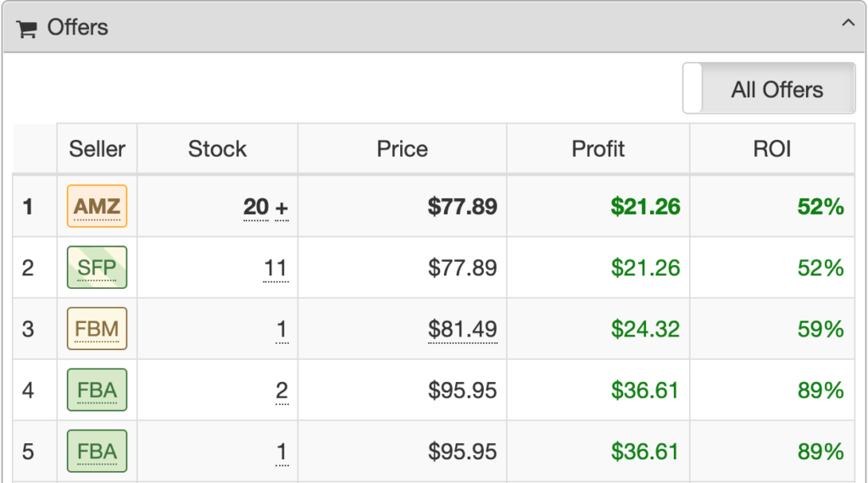
Task: Click the $77.89 price in AMZ row
Action: [x=462, y=207]
